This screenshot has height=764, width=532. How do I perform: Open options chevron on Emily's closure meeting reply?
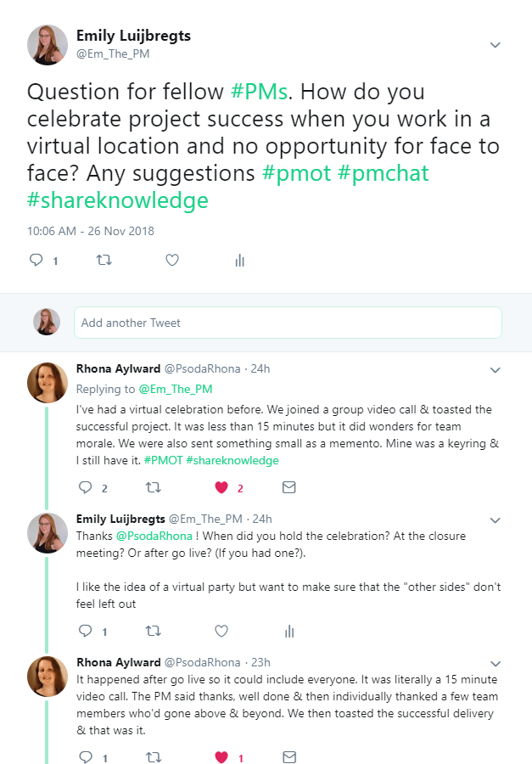pos(496,519)
